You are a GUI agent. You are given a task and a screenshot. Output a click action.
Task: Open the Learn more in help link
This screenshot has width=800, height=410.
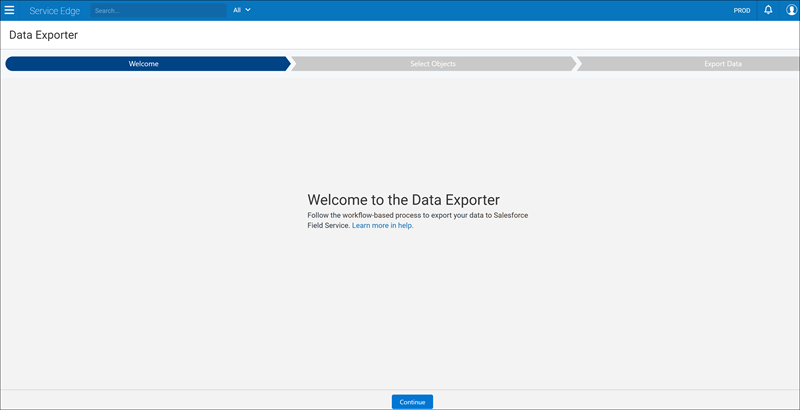pyautogui.click(x=382, y=225)
